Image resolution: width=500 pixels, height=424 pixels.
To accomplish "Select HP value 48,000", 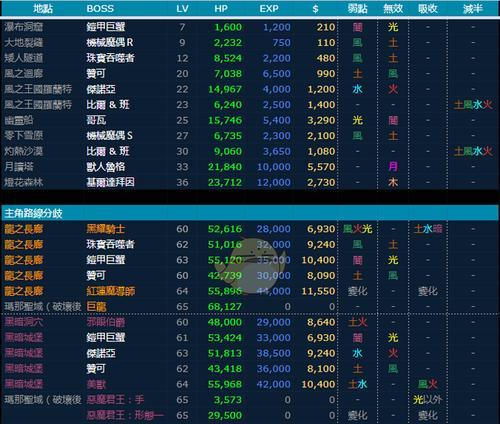I will click(225, 322).
